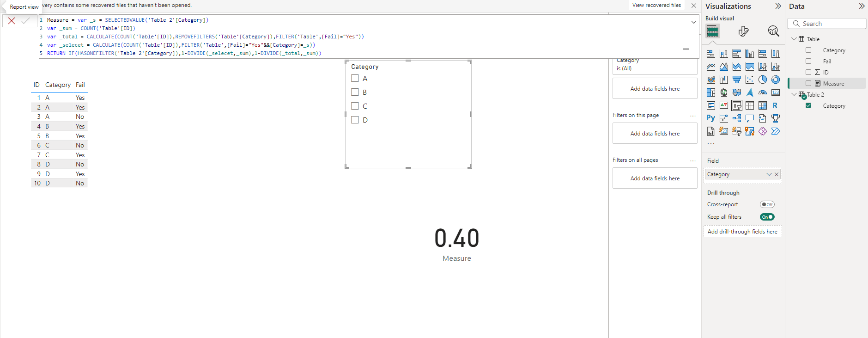
Task: Collapse the Visualizations pane
Action: point(778,6)
